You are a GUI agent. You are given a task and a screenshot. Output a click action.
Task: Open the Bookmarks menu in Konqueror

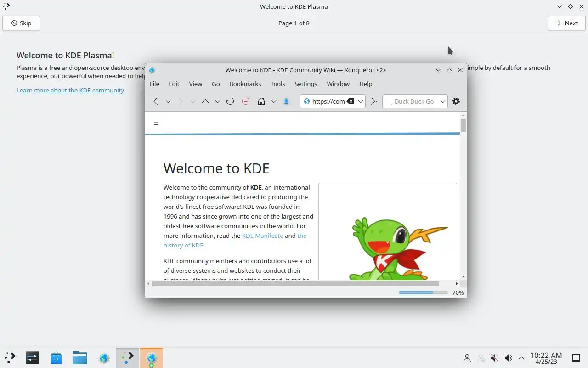245,84
